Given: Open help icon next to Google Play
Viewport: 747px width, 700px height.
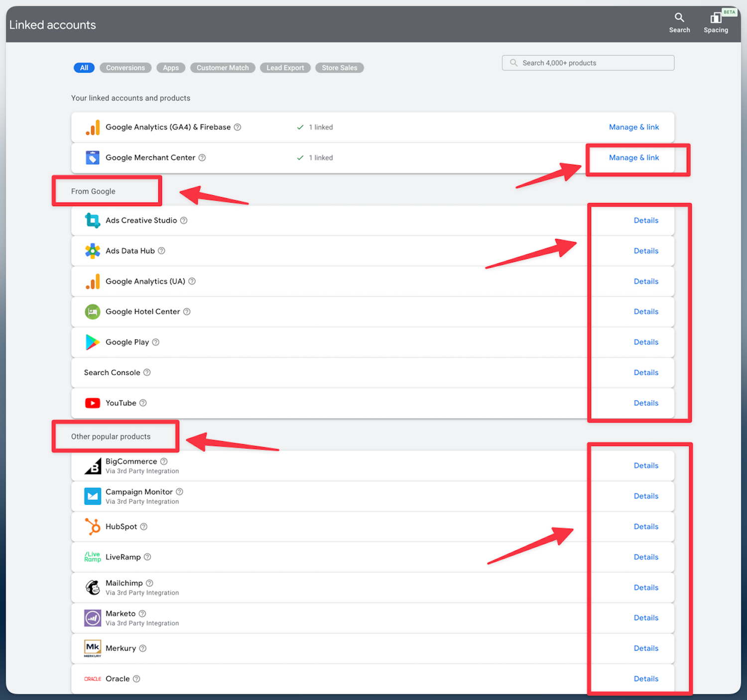Looking at the screenshot, I should 156,343.
